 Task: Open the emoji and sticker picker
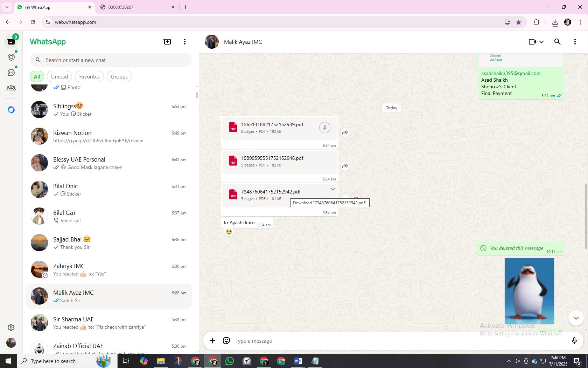point(226,341)
